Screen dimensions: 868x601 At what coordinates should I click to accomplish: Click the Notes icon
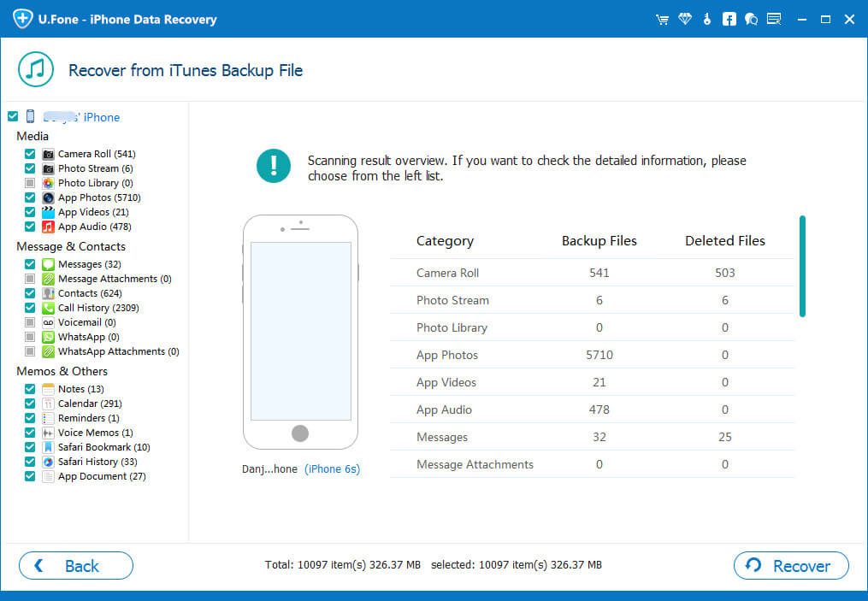point(48,389)
